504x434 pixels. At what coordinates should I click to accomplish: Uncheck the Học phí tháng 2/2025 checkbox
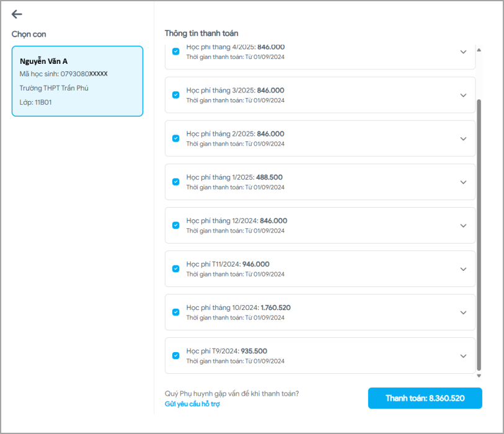[x=175, y=138]
